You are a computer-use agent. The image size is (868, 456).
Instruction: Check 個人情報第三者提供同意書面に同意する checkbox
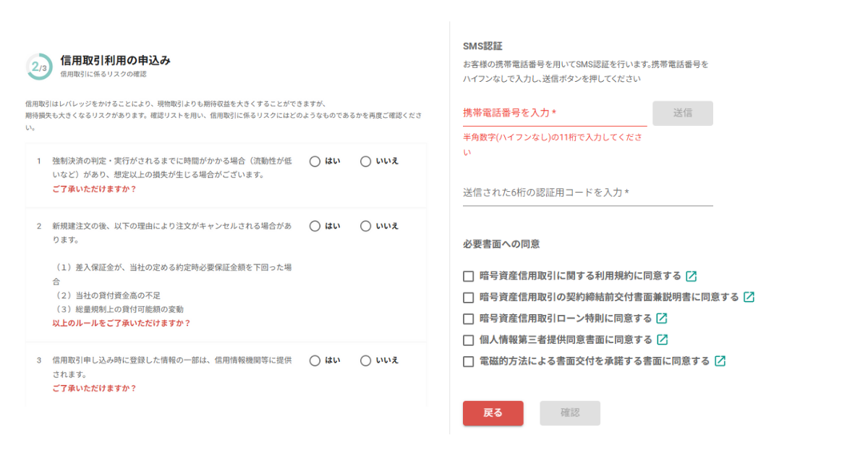pos(469,339)
